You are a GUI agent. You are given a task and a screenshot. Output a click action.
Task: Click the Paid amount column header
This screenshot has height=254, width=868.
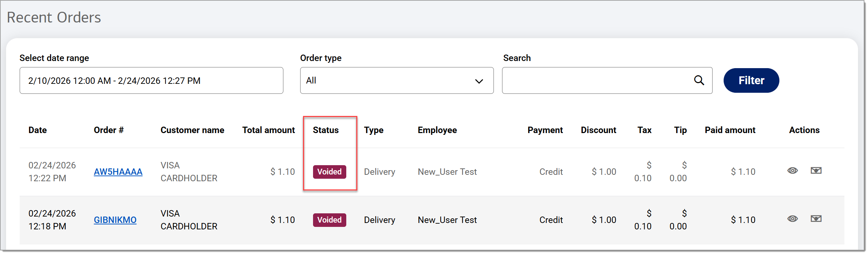tap(730, 130)
